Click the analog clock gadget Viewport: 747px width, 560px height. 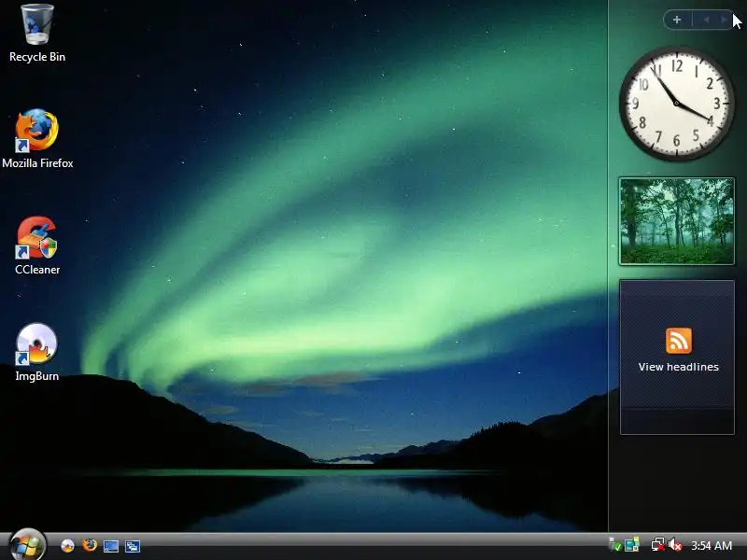(x=676, y=104)
